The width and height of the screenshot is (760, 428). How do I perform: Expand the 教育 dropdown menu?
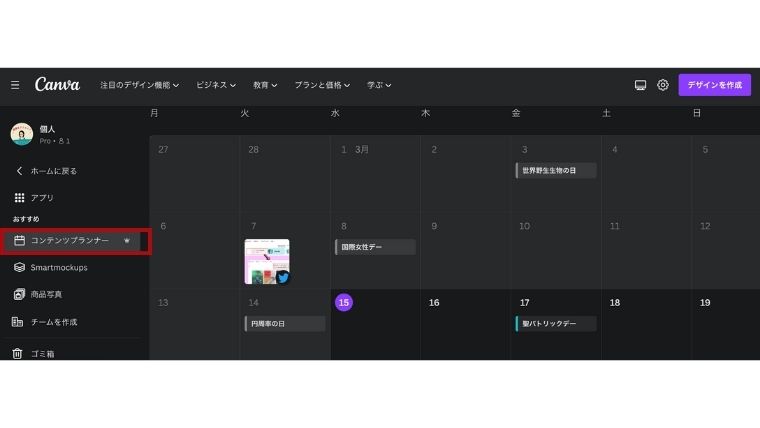pos(265,85)
